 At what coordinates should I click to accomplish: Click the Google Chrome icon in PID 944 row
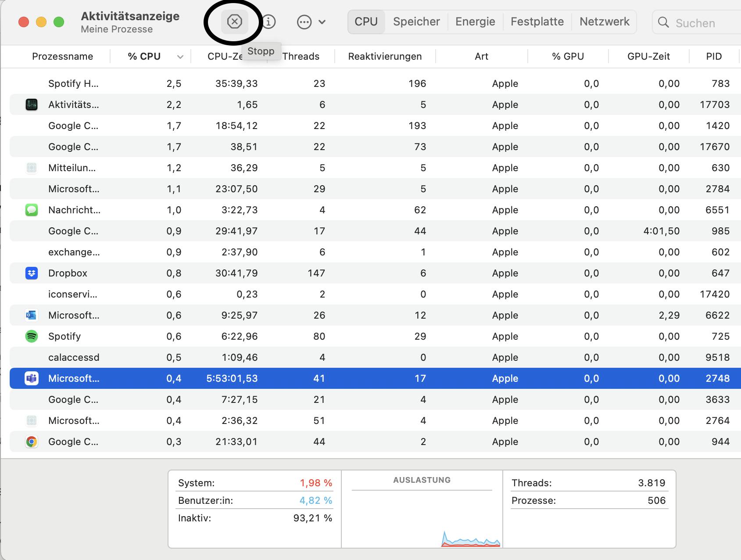(x=32, y=442)
